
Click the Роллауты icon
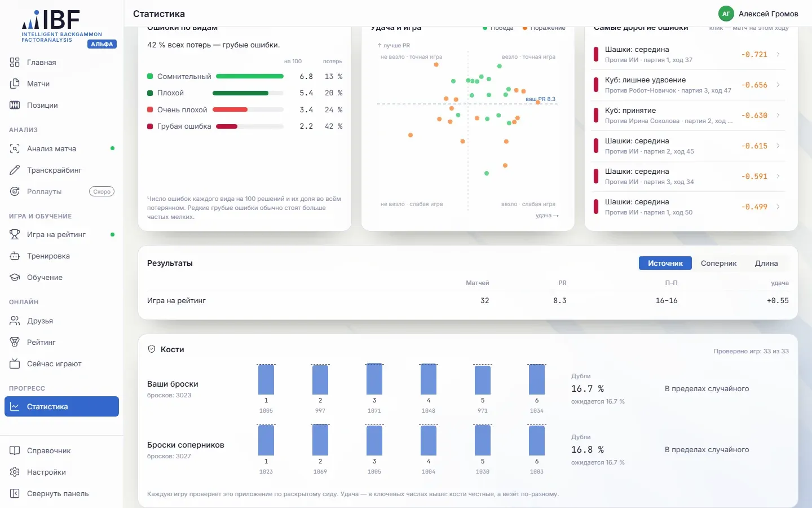coord(15,191)
